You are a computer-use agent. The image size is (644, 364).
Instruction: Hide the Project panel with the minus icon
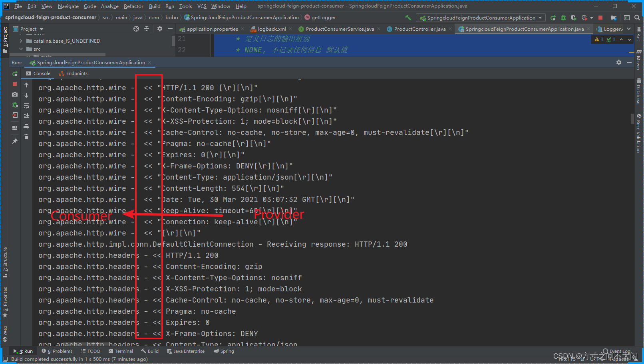[x=170, y=29]
